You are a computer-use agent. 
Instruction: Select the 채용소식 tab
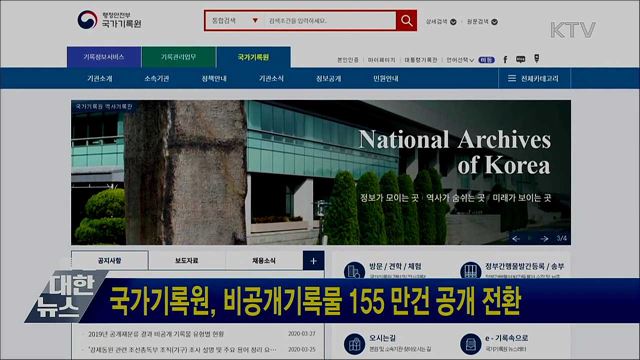point(264,260)
